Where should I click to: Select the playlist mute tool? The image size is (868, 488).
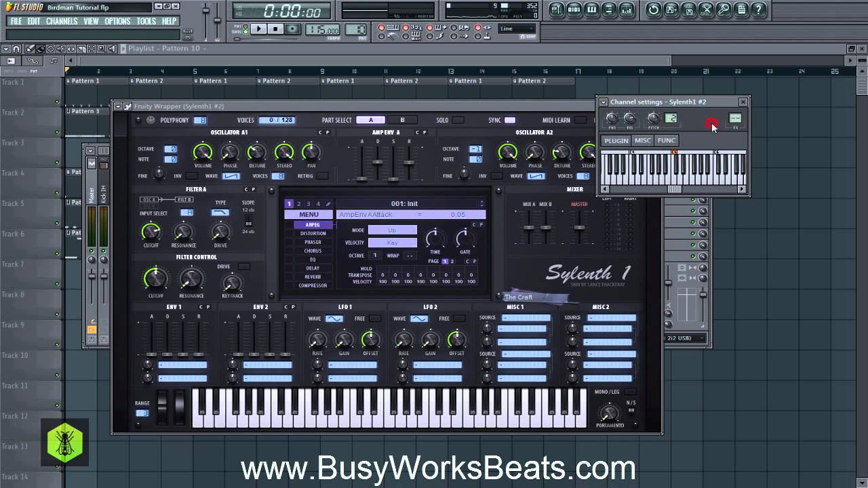tap(61, 49)
